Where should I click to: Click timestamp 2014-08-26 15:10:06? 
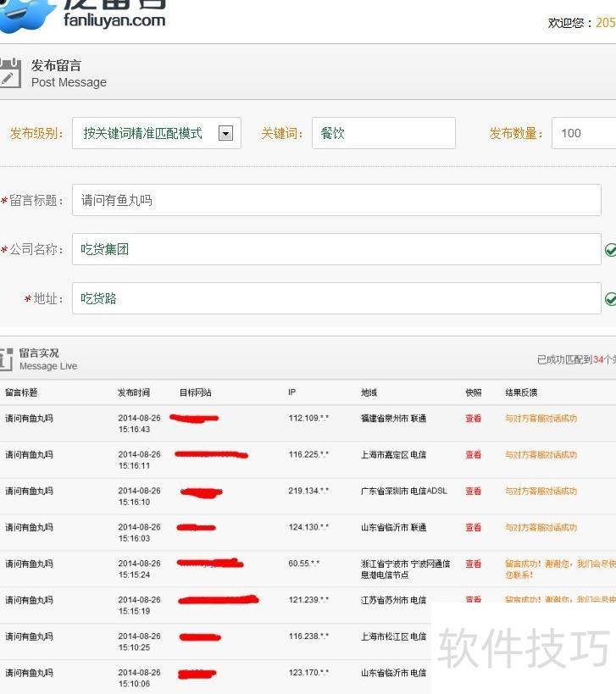click(x=139, y=678)
